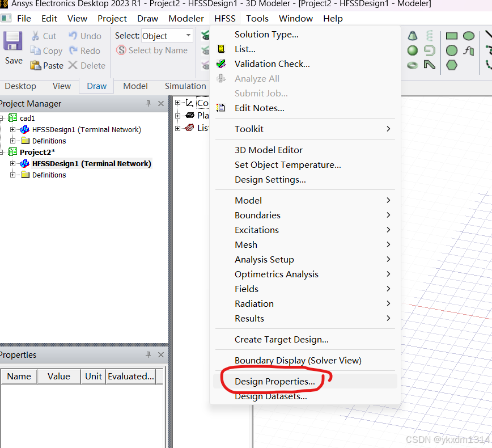The height and width of the screenshot is (448, 492).
Task: Switch to the Simulation ribbon tab
Action: 185,86
